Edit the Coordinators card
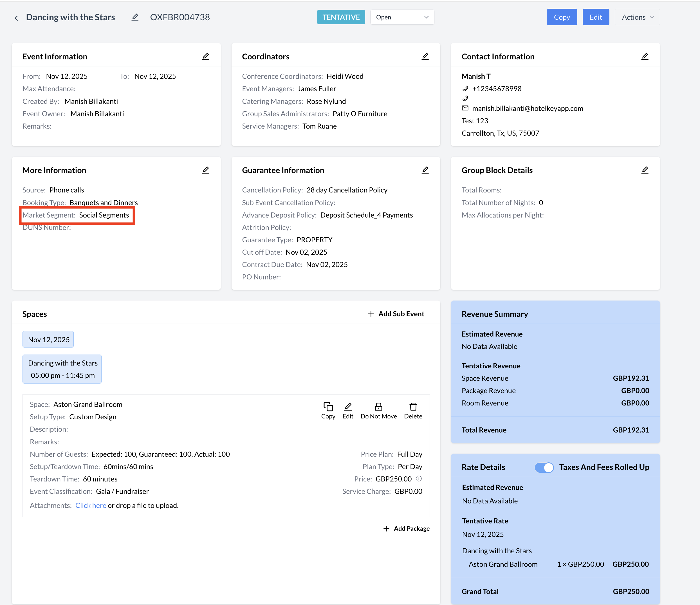 [x=425, y=56]
